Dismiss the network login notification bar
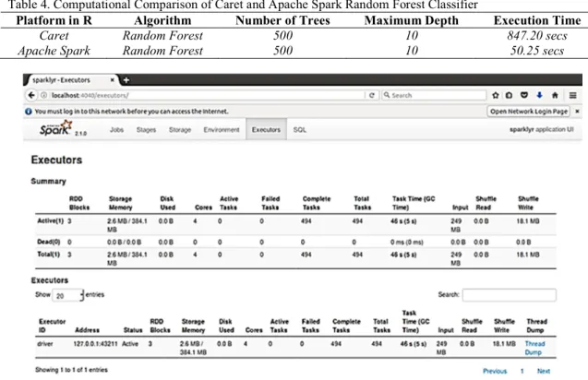 577,112
